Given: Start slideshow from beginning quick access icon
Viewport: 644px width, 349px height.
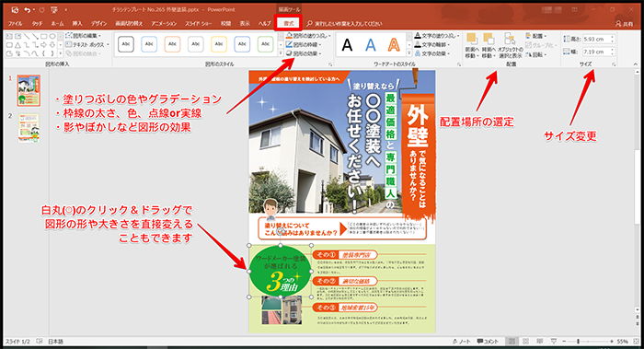Looking at the screenshot, I should [x=54, y=9].
